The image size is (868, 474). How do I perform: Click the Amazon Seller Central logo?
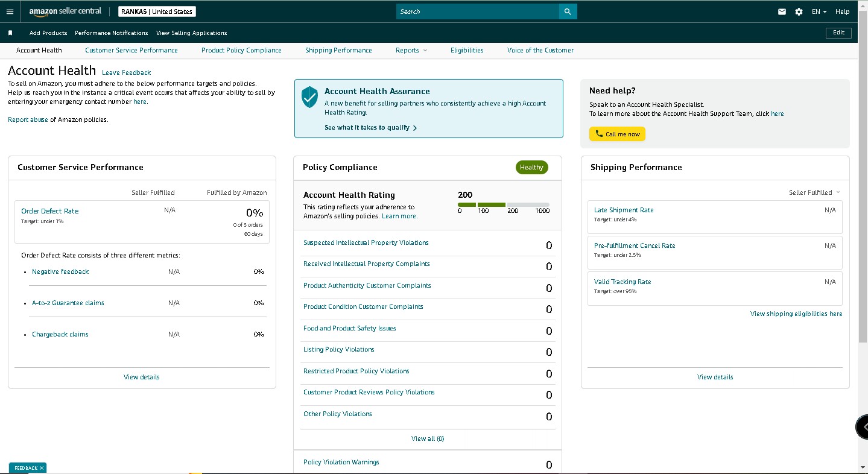(x=65, y=11)
